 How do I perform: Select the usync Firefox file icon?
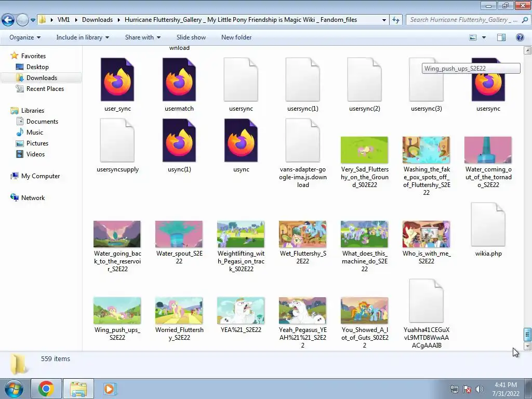[241, 140]
